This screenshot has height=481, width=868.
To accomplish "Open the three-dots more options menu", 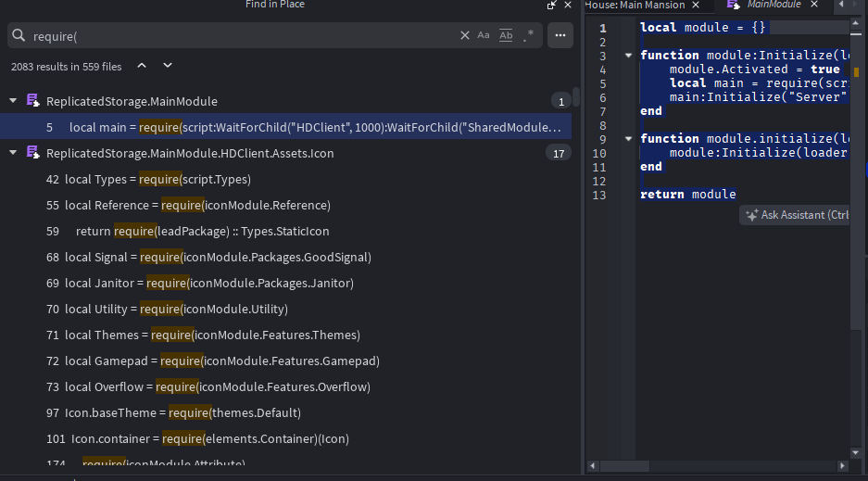I will coord(560,35).
